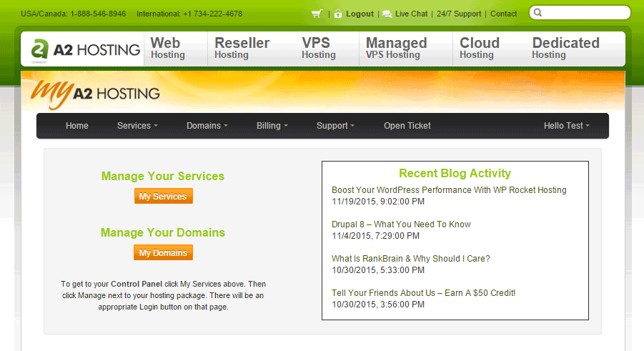
Task: Log out using the Logout link
Action: pos(360,14)
